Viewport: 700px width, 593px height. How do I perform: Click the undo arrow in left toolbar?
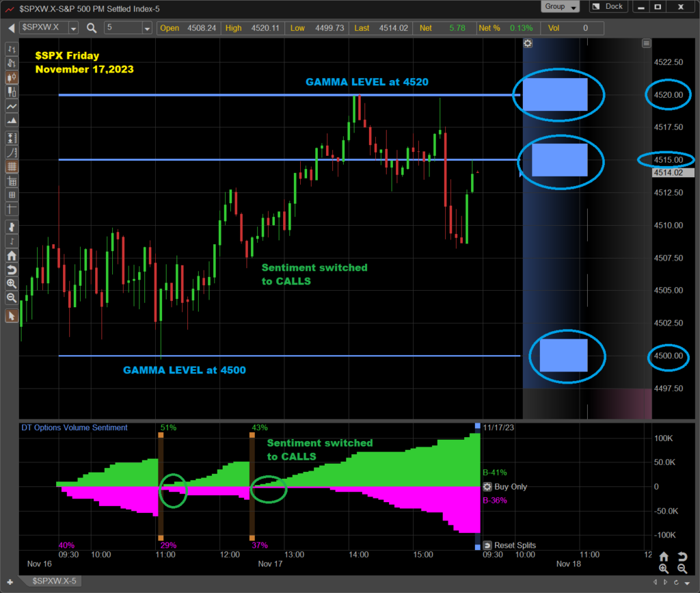pos(12,269)
